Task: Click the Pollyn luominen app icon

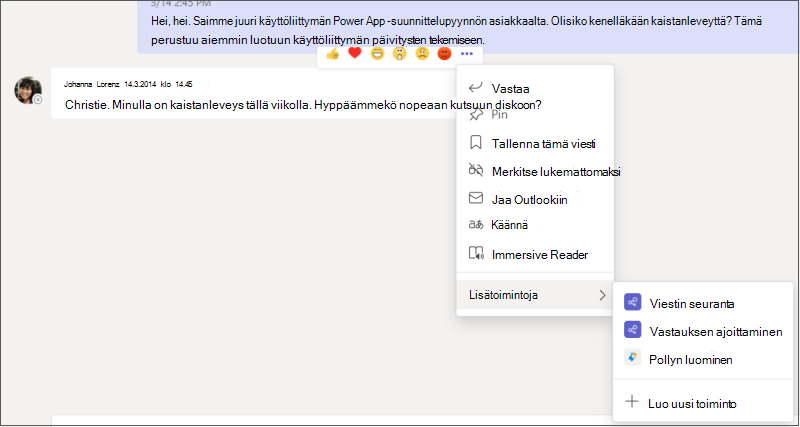Action: 632,359
